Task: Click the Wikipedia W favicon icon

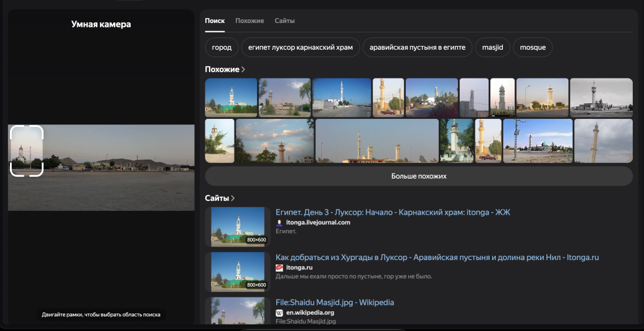Action: pyautogui.click(x=279, y=313)
